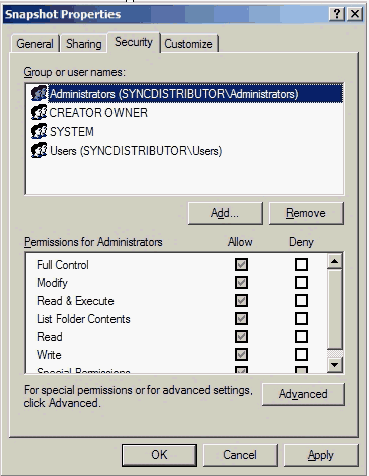Confirm with the OK button

pyautogui.click(x=159, y=455)
